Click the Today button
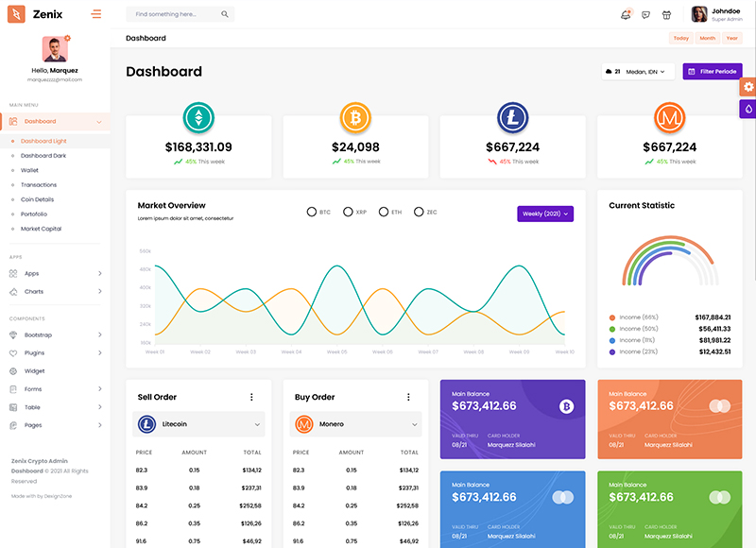 coord(680,38)
